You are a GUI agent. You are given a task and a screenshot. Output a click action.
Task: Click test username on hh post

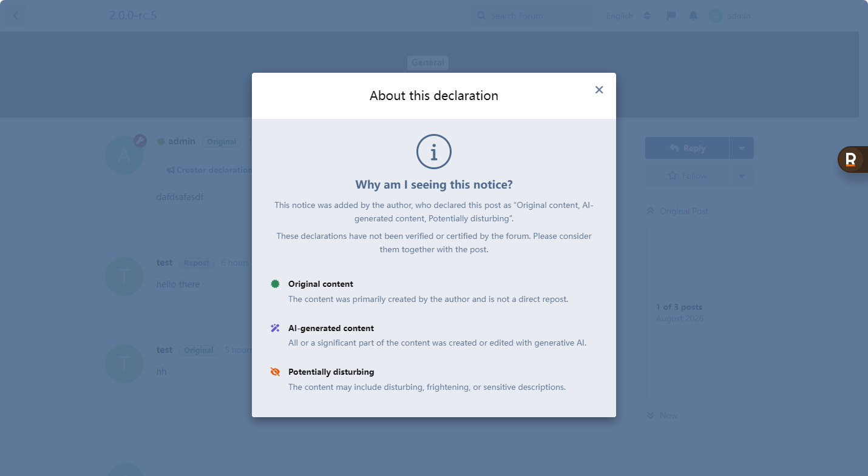(164, 350)
